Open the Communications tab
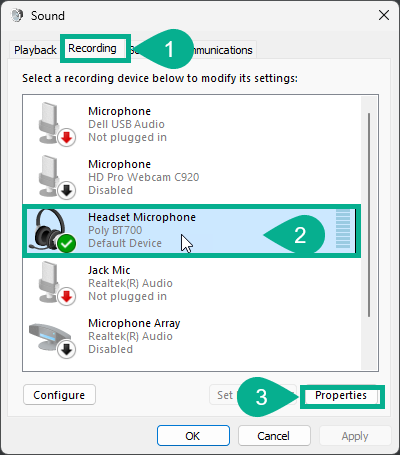The width and height of the screenshot is (400, 455). coord(221,50)
